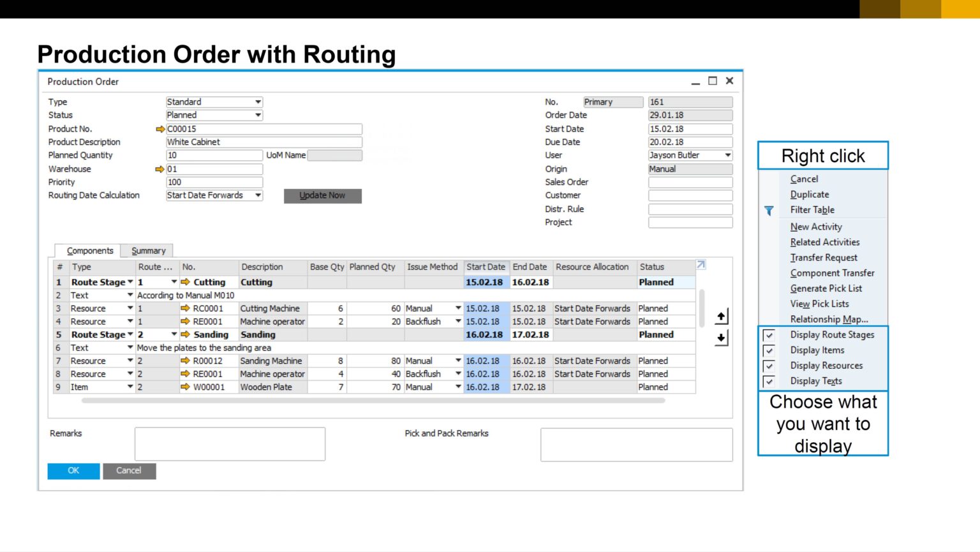
Task: Click the move row up arrow
Action: [721, 315]
